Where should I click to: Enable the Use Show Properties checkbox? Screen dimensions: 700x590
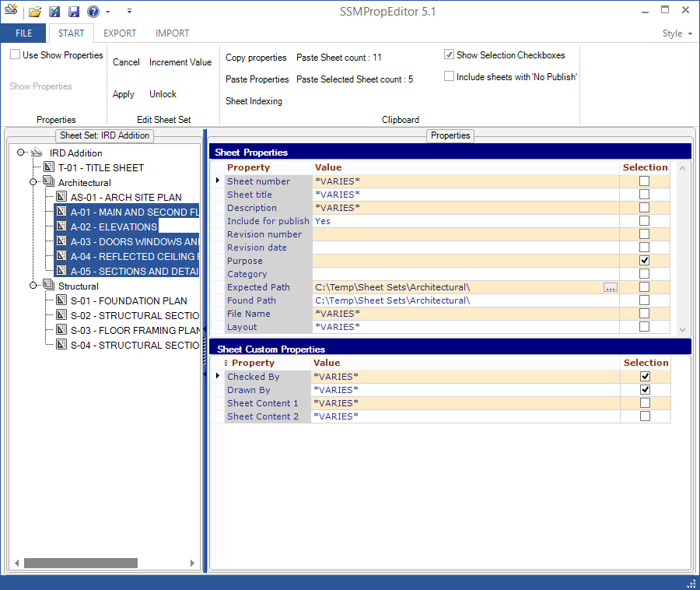pos(16,55)
